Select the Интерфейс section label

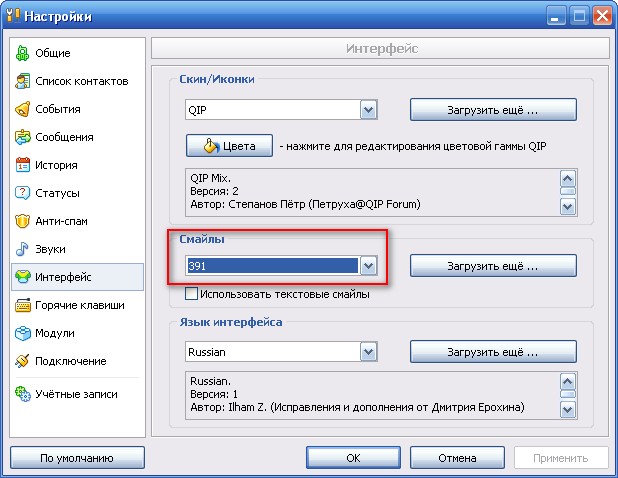pyautogui.click(x=63, y=277)
